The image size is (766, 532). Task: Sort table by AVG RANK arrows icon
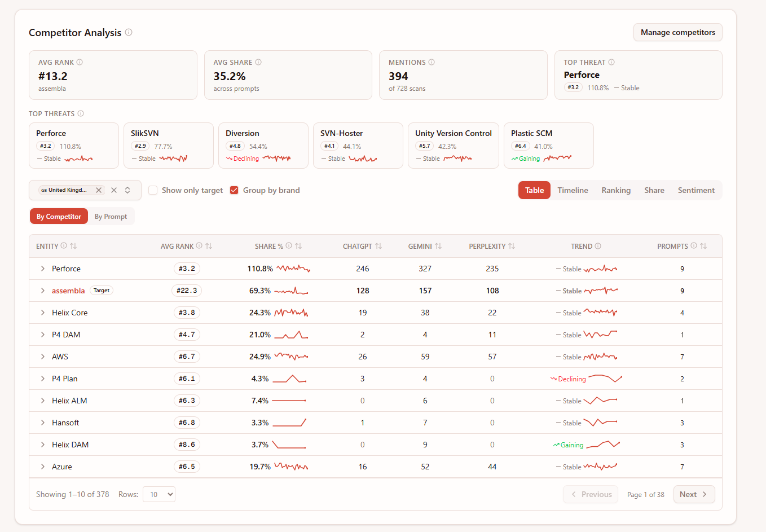pos(209,246)
